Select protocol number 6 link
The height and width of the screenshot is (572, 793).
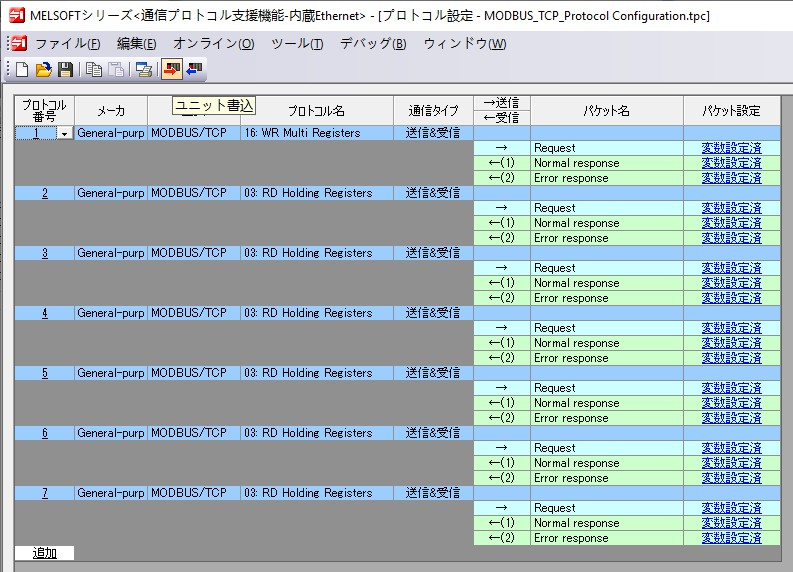click(x=45, y=433)
